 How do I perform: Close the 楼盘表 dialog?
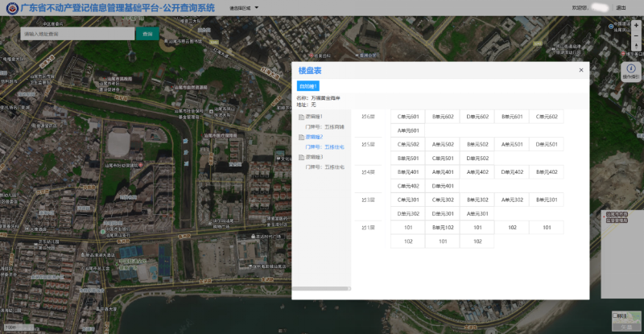581,70
